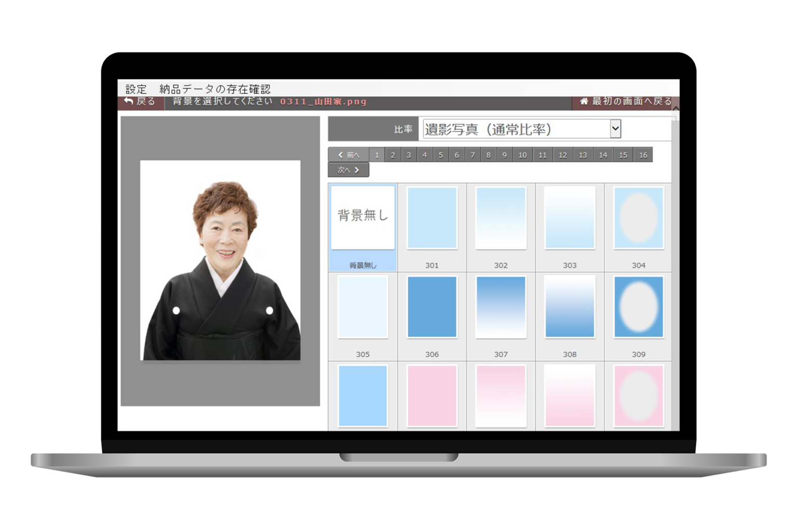Jump to page 16 of backgrounds

coord(643,155)
